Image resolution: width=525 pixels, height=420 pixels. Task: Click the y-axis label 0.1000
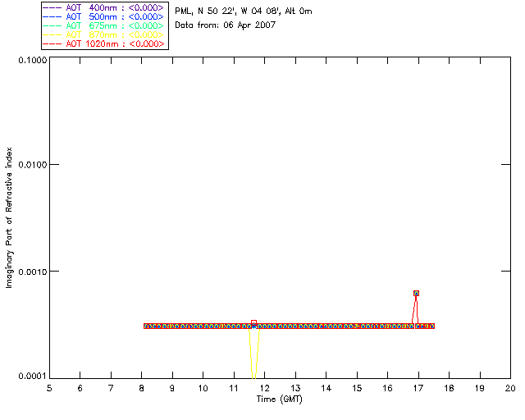(33, 60)
